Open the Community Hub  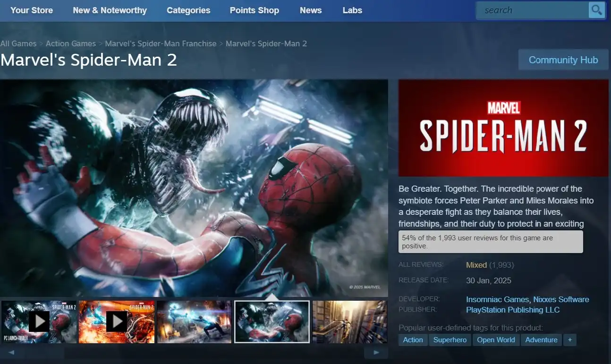563,59
